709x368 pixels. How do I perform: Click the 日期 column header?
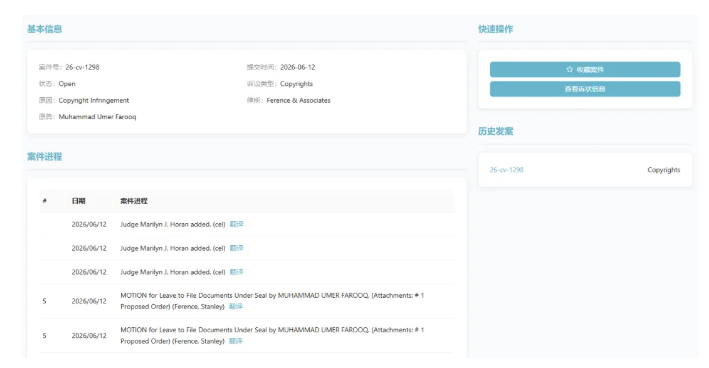pos(78,201)
